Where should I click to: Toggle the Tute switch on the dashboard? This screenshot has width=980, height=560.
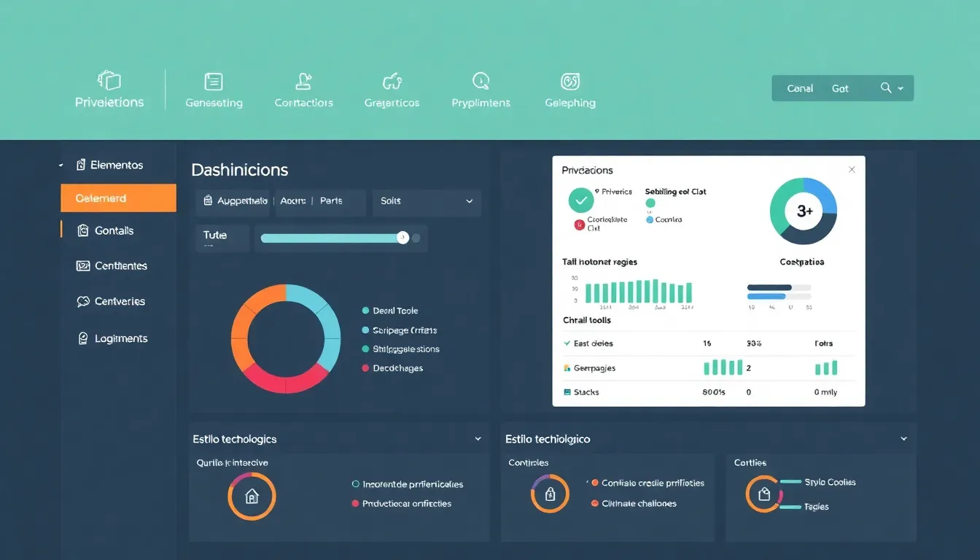point(402,237)
